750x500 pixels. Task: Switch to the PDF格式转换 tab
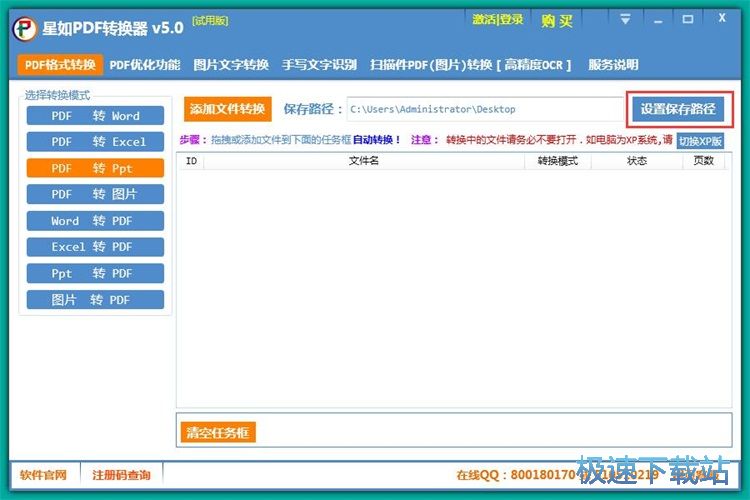60,65
